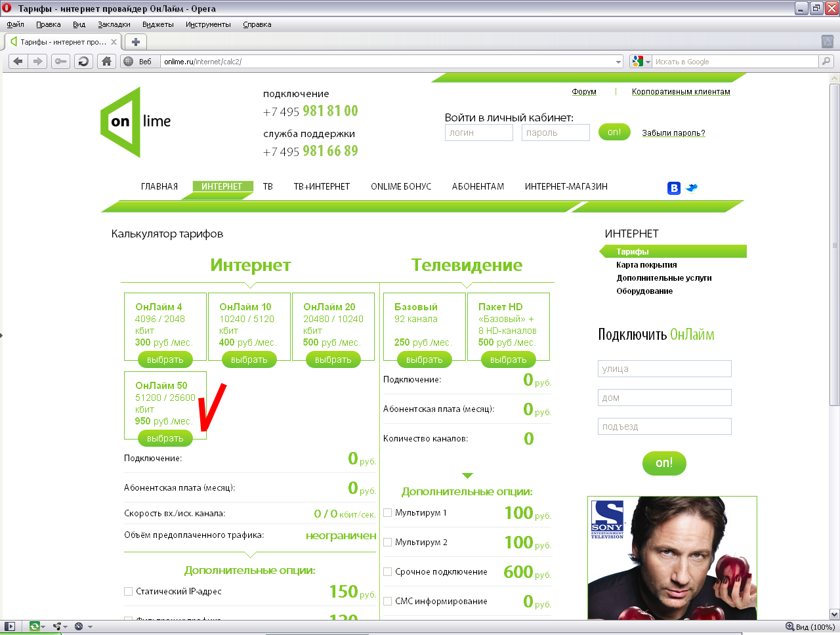Choose the ОнЛайм 10 tariff with выбрать
The width and height of the screenshot is (840, 635).
point(249,360)
